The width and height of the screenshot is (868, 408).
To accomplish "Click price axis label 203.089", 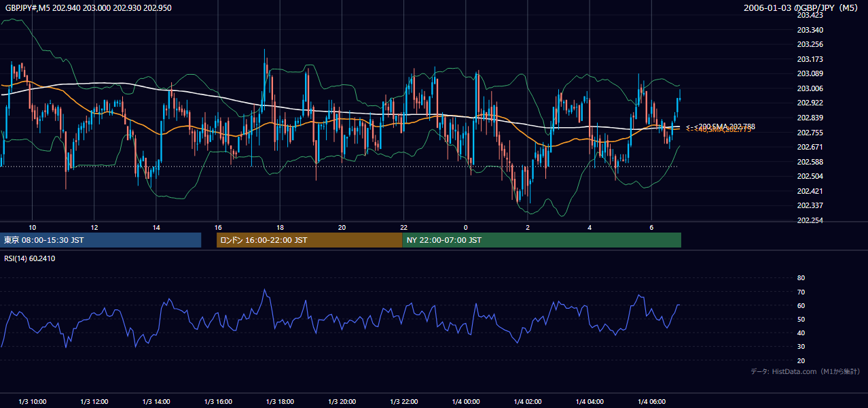I will pyautogui.click(x=810, y=73).
